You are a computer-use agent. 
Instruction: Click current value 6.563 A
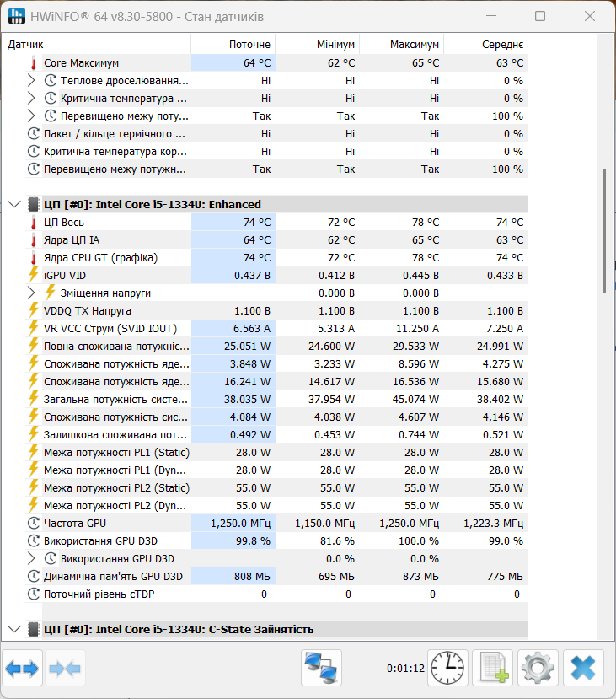tap(252, 329)
